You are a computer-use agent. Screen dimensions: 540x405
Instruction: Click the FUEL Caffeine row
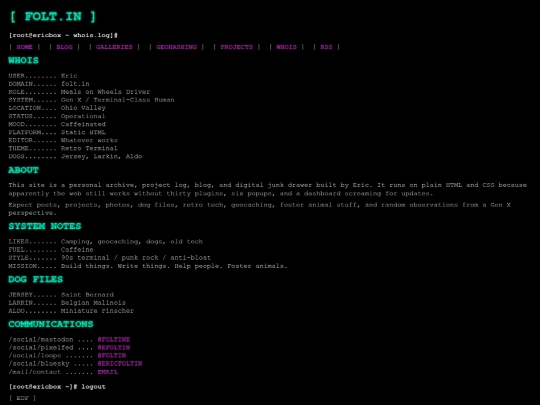click(x=51, y=250)
